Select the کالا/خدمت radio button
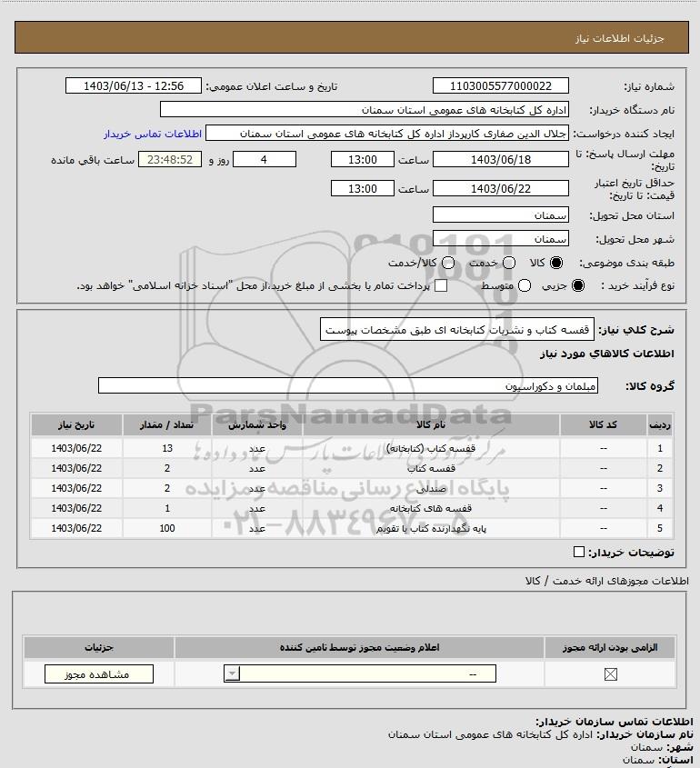The image size is (700, 768). (447, 263)
